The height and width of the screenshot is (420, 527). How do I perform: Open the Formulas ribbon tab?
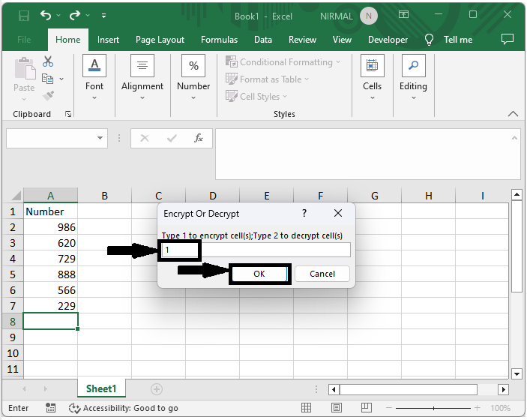(x=219, y=40)
